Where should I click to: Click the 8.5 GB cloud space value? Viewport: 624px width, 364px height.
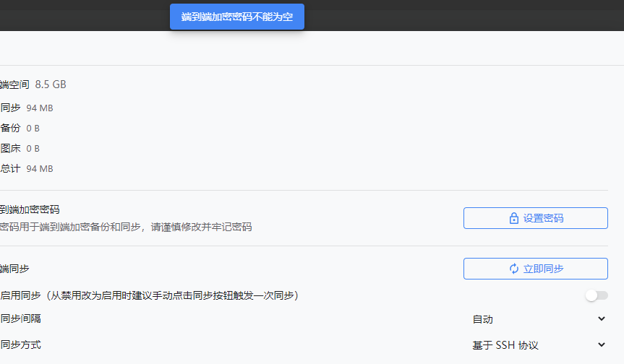tap(51, 84)
